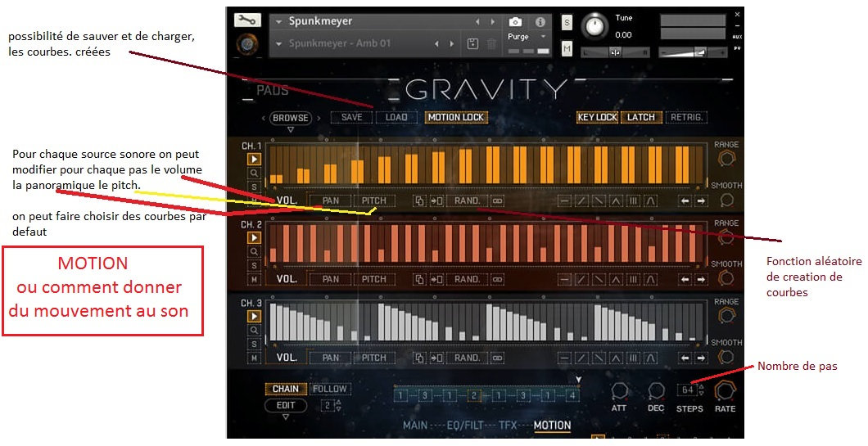Screen dimensions: 868x446
Task: Increase the STEPS value from 64
Action: (702, 387)
